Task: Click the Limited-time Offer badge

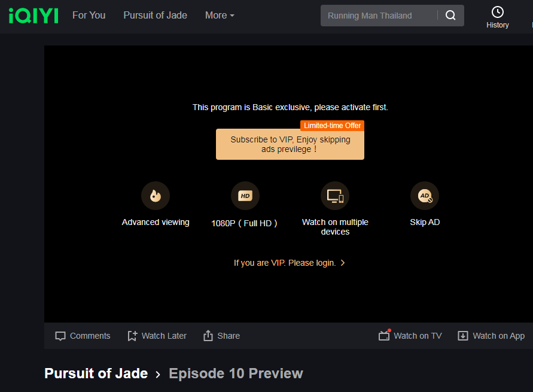Action: coord(332,126)
